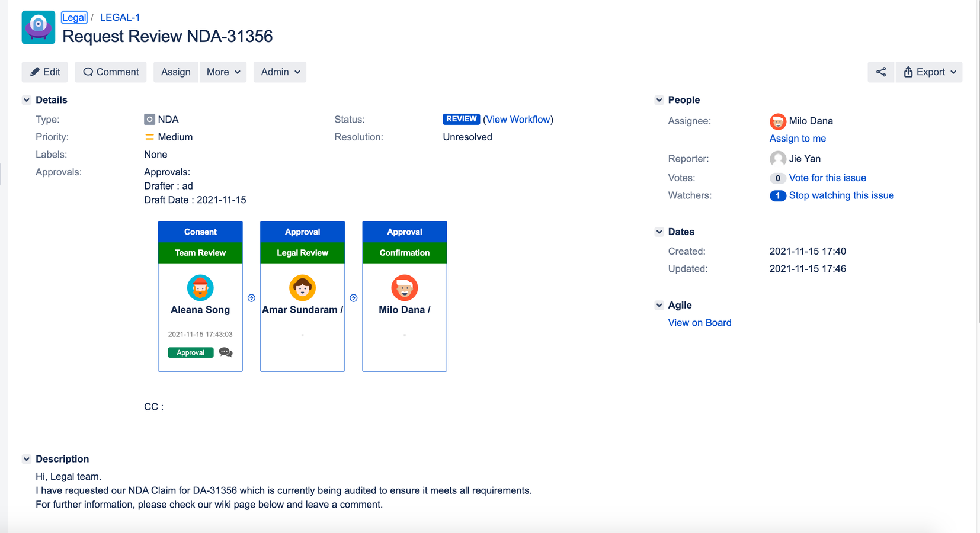Click the Assign button
The height and width of the screenshot is (533, 980).
point(175,72)
